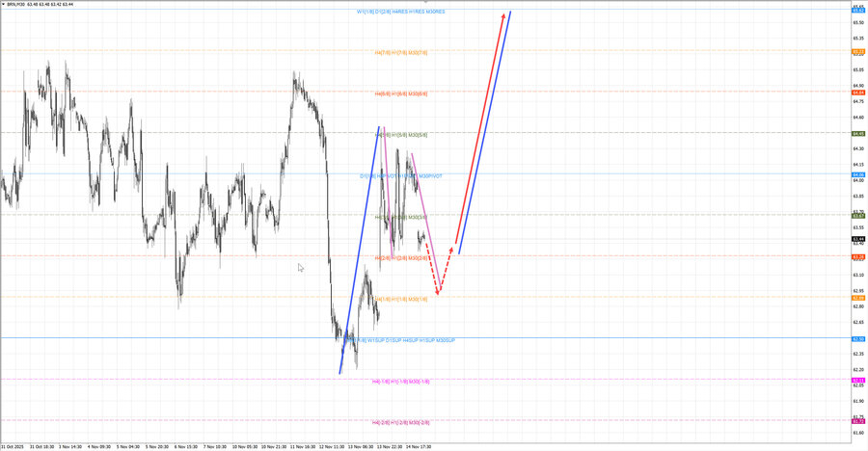
Task: Click the 62.65 value on price scale
Action: [858, 322]
